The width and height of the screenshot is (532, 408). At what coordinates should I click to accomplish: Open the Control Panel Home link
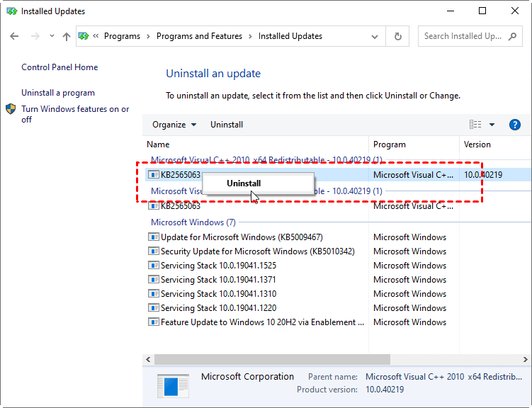[x=60, y=67]
